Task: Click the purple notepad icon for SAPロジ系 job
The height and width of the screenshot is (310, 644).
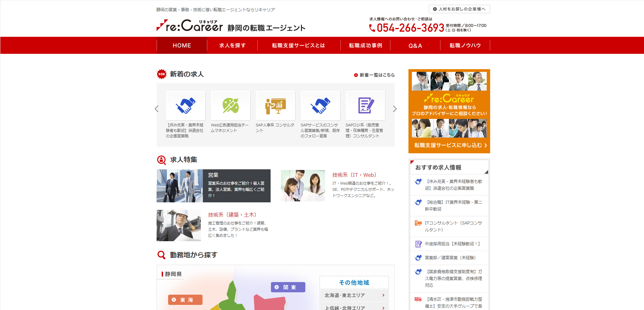Action: tap(365, 106)
